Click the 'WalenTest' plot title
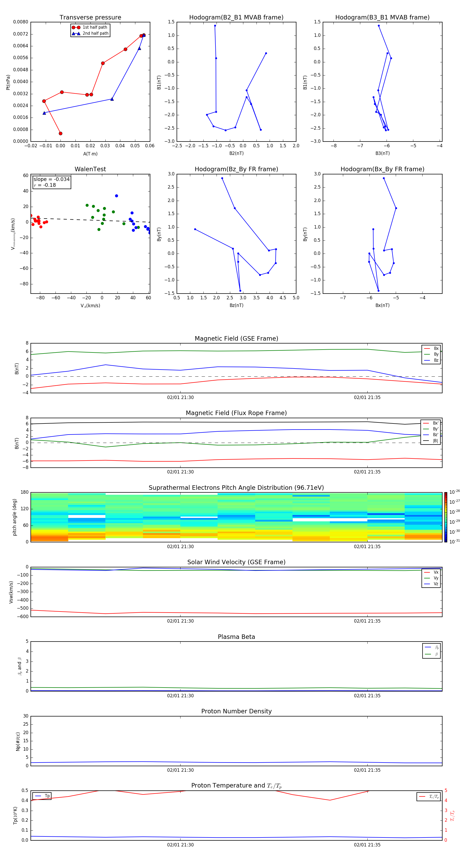Viewport: 473px width, 868px height. 90,169
